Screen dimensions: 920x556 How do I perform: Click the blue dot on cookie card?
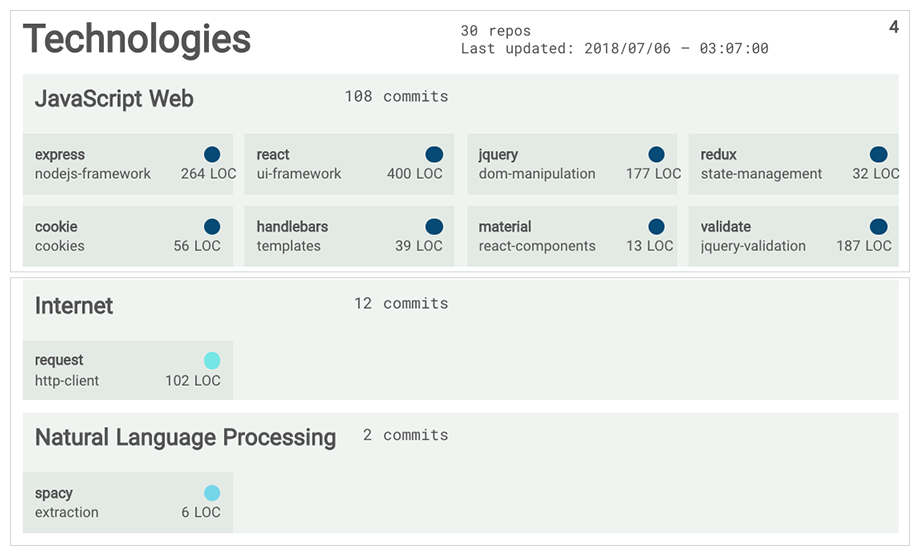tap(212, 227)
